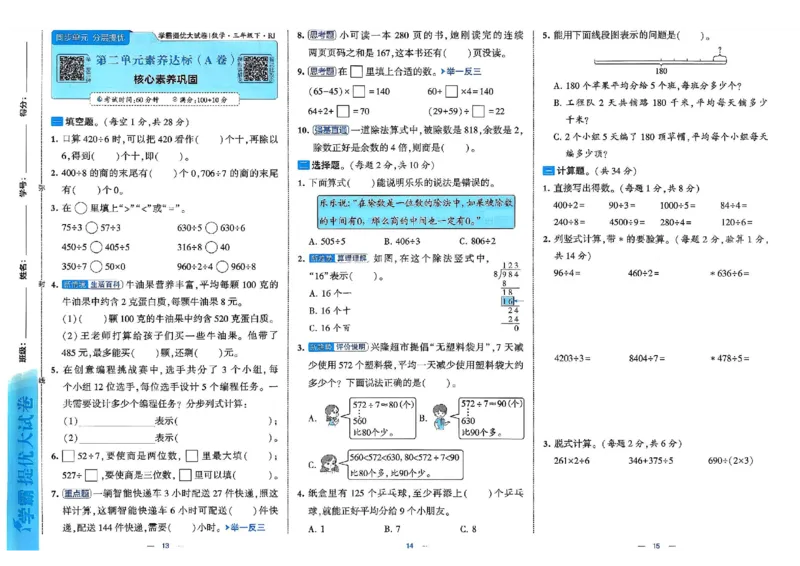Click the expression 690÷(2×3)
Viewport: 800px width, 566px height.
click(731, 460)
